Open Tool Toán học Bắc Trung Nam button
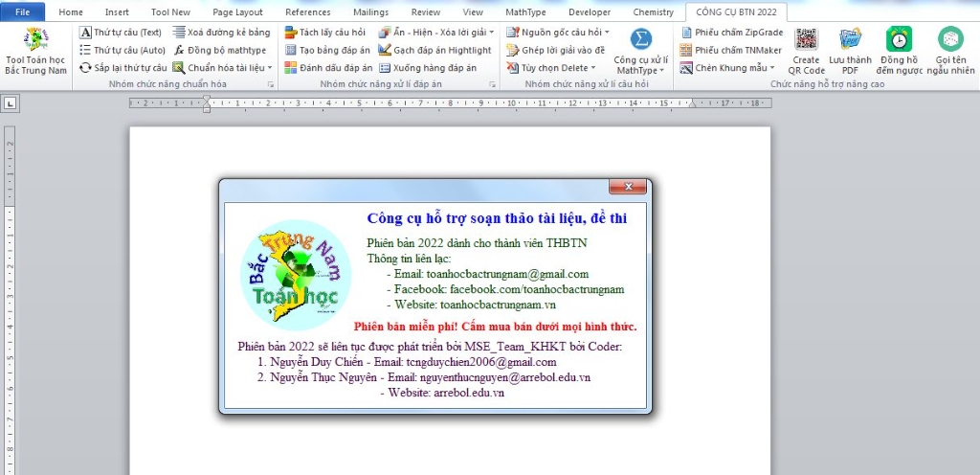Screen dimensions: 980x475 (35, 52)
